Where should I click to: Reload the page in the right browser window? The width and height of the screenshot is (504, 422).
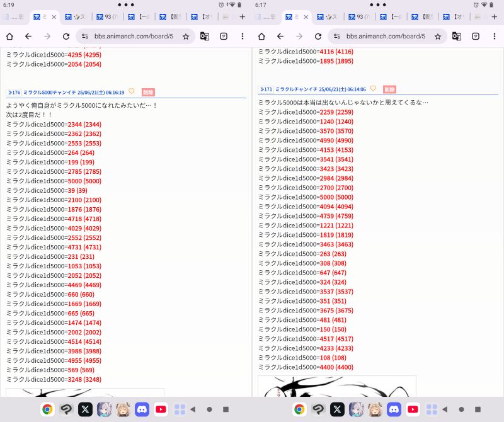[x=318, y=37]
